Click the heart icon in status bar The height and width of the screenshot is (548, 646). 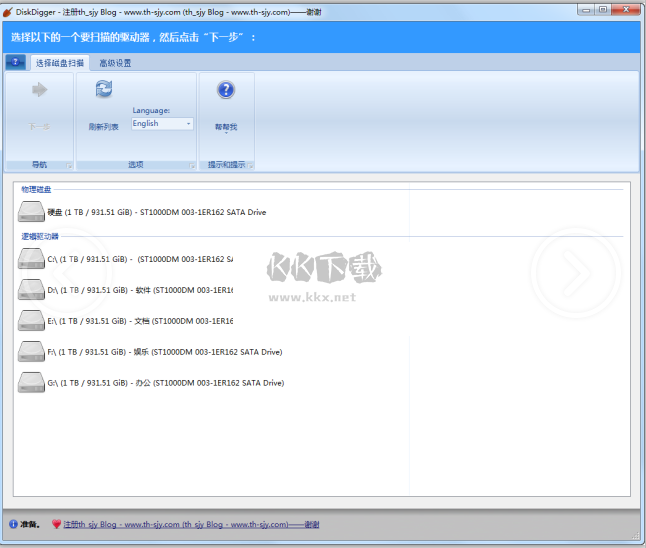pos(57,524)
